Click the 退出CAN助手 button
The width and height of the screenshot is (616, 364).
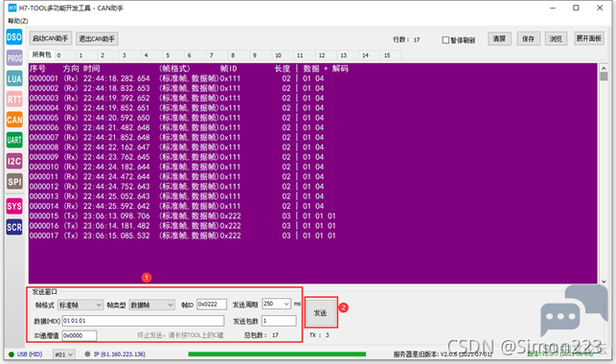(97, 38)
